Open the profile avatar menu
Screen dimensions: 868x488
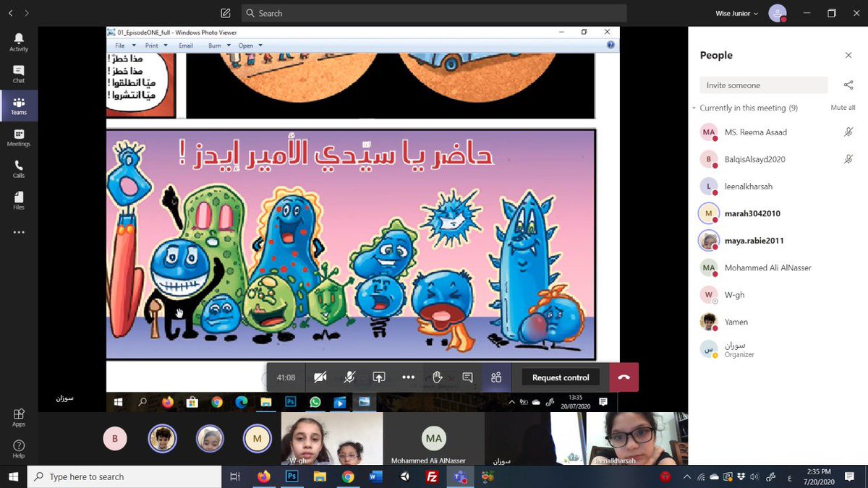778,13
